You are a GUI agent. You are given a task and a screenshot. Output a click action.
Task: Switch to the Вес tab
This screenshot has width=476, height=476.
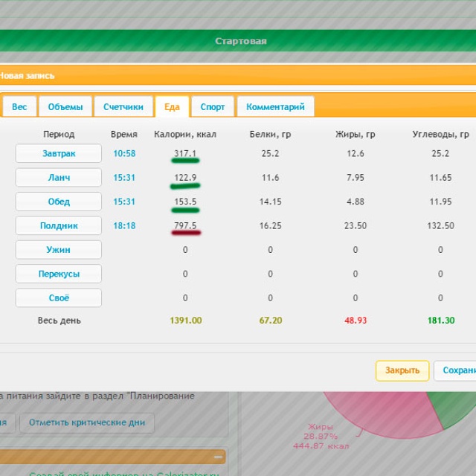click(19, 106)
